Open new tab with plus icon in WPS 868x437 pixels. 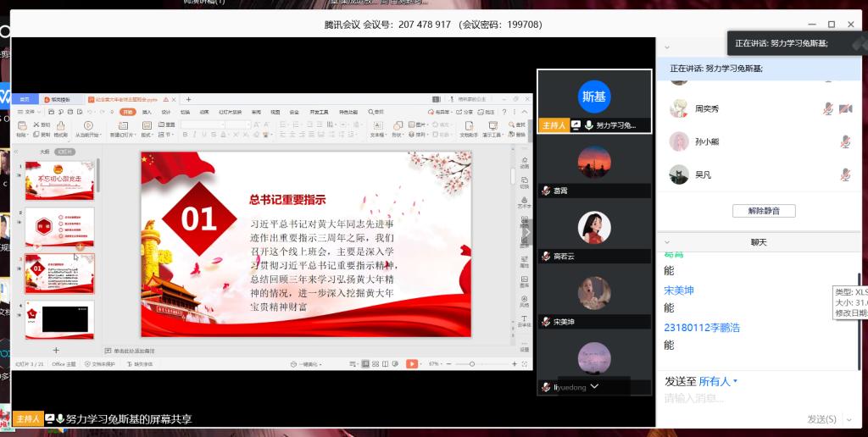[188, 99]
